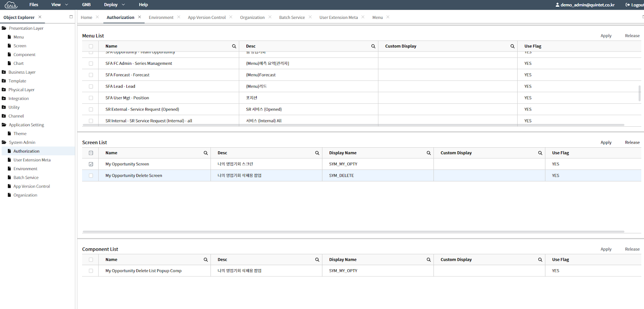Image resolution: width=644 pixels, height=309 pixels.
Task: Close the Batch Service tab
Action: pos(310,17)
